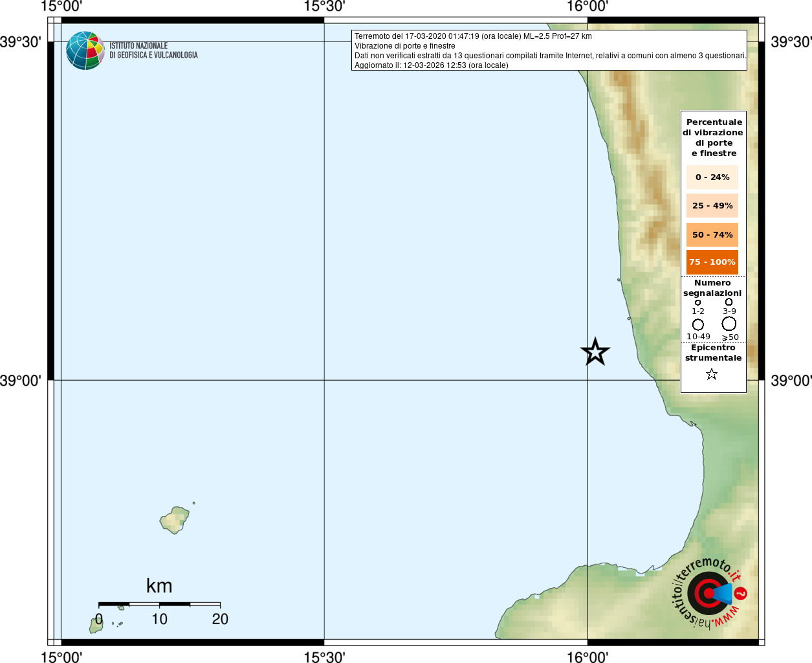The height and width of the screenshot is (663, 812).
Task: Click the 'km' scale label
Action: (x=159, y=585)
